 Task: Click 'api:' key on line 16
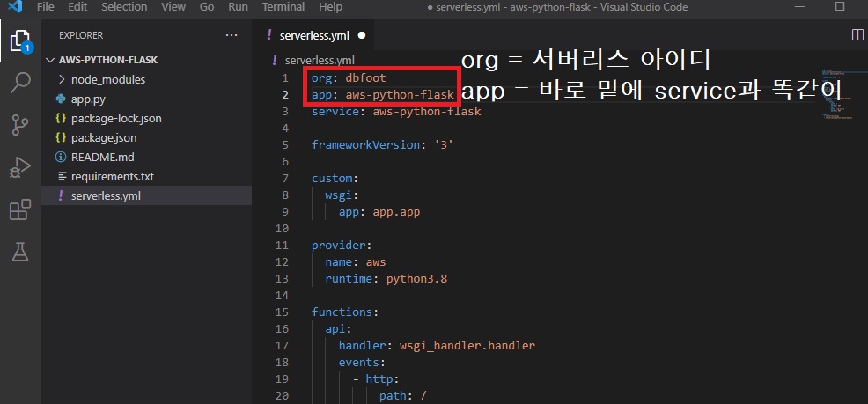tap(338, 328)
